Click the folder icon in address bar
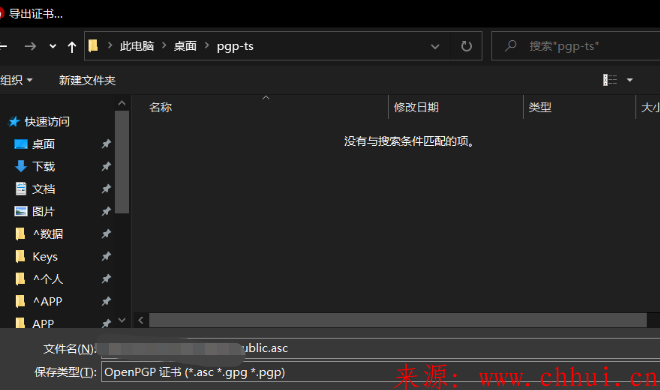 pyautogui.click(x=93, y=45)
